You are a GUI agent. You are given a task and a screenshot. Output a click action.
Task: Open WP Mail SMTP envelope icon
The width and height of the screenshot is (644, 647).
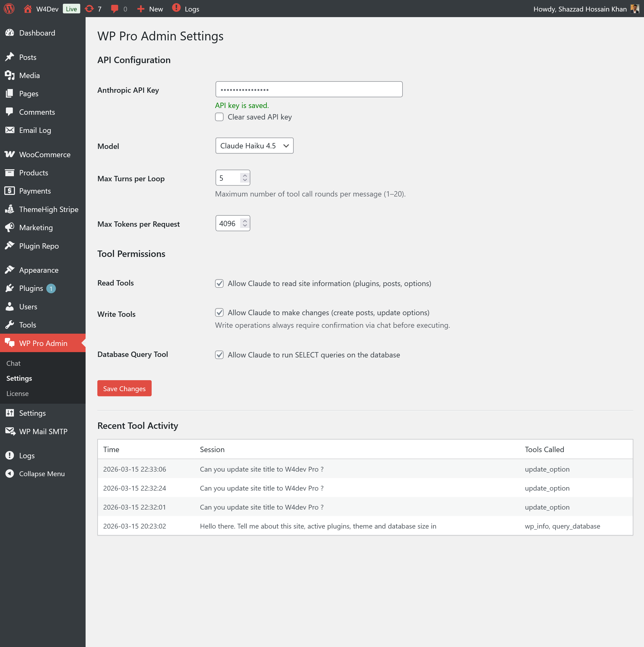tap(10, 431)
